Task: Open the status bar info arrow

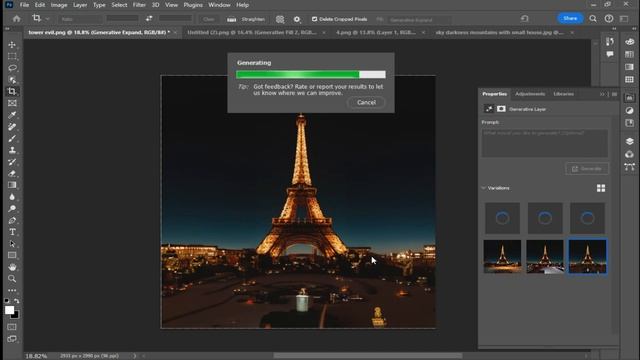Action: pos(135,356)
